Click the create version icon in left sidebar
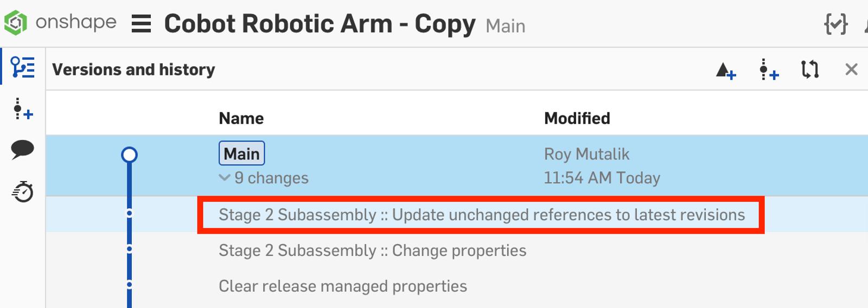 click(23, 109)
